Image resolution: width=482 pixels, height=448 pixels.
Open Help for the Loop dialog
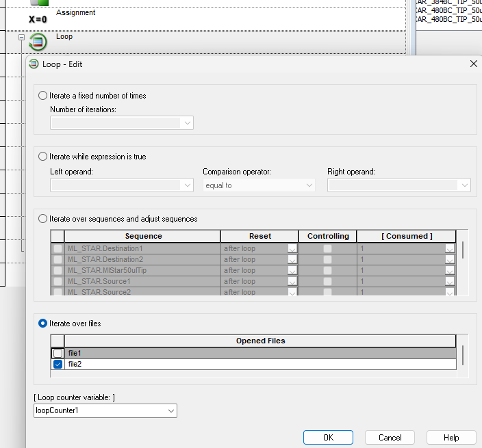[451, 437]
